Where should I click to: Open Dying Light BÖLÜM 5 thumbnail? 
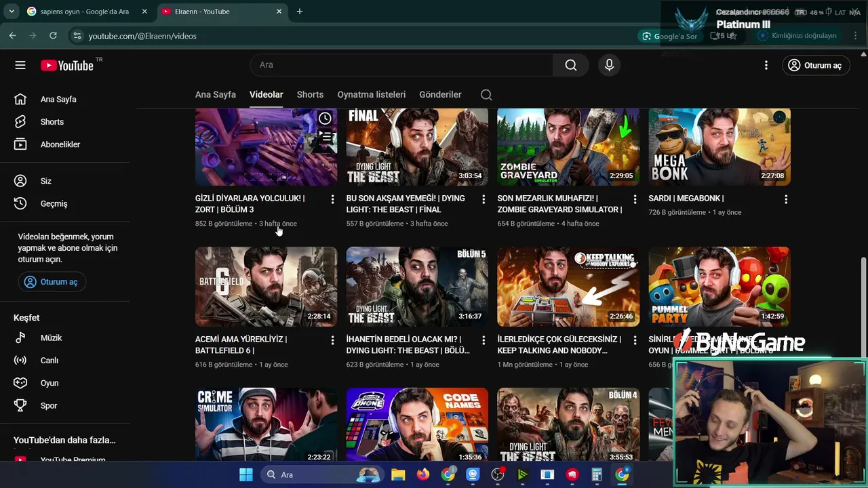click(417, 287)
